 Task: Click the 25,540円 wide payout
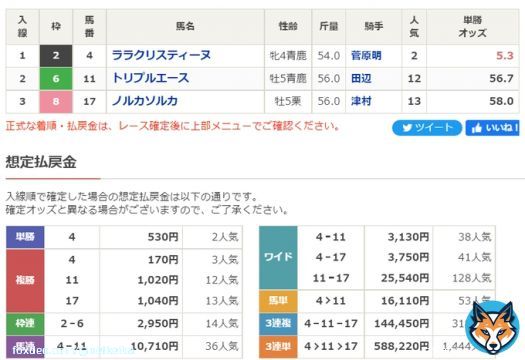click(405, 278)
